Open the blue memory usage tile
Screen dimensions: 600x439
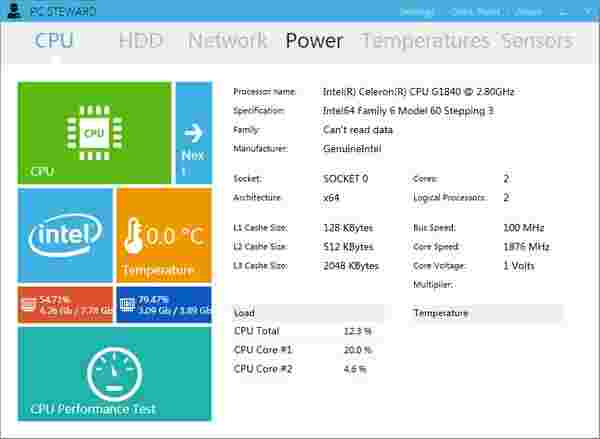coord(164,304)
